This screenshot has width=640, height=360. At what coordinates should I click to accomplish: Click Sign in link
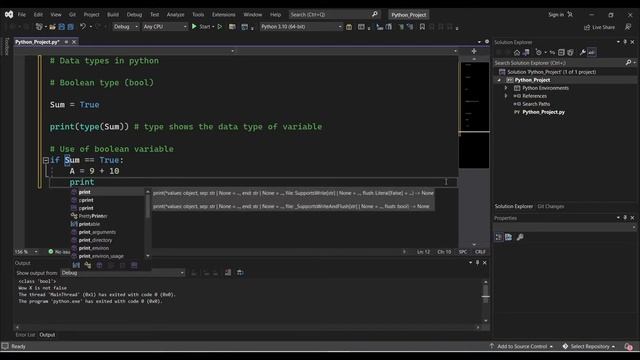point(556,15)
